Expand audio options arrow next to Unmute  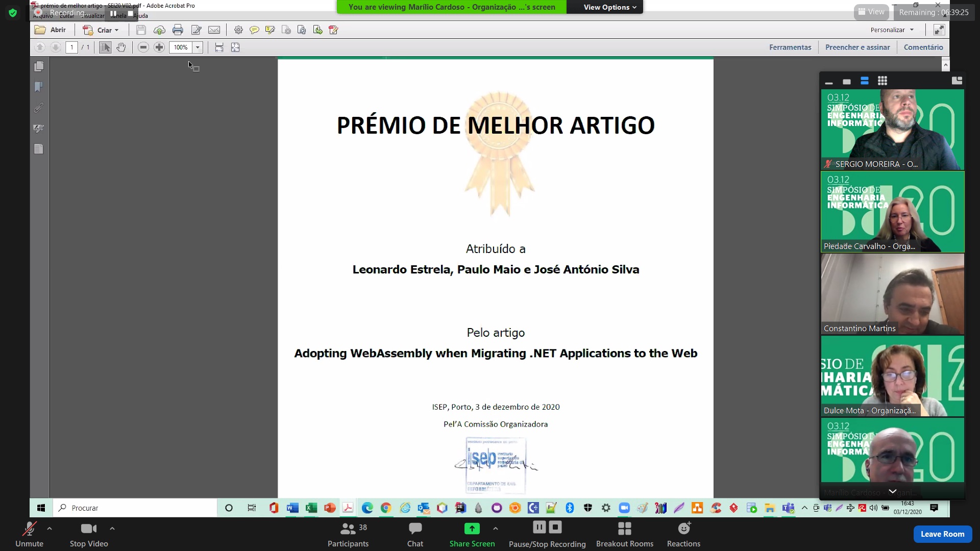pyautogui.click(x=50, y=529)
